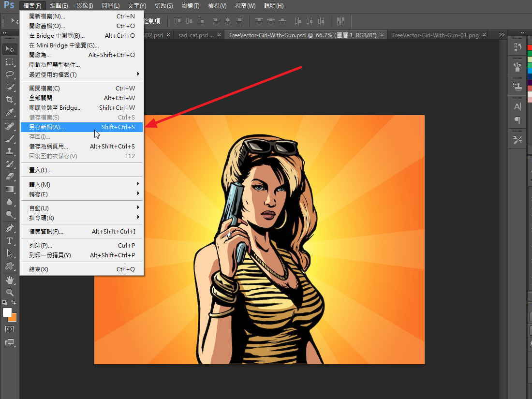
Task: Switch to the sad_cat.psd tab
Action: pyautogui.click(x=196, y=35)
